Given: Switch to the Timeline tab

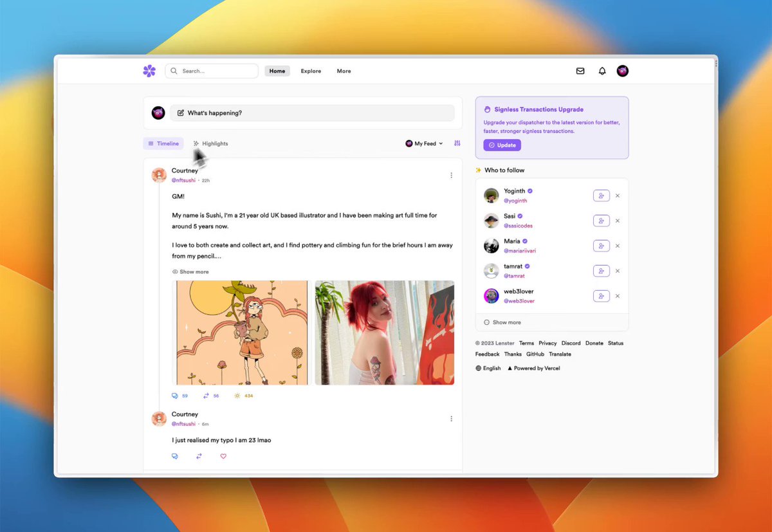Looking at the screenshot, I should [x=163, y=143].
